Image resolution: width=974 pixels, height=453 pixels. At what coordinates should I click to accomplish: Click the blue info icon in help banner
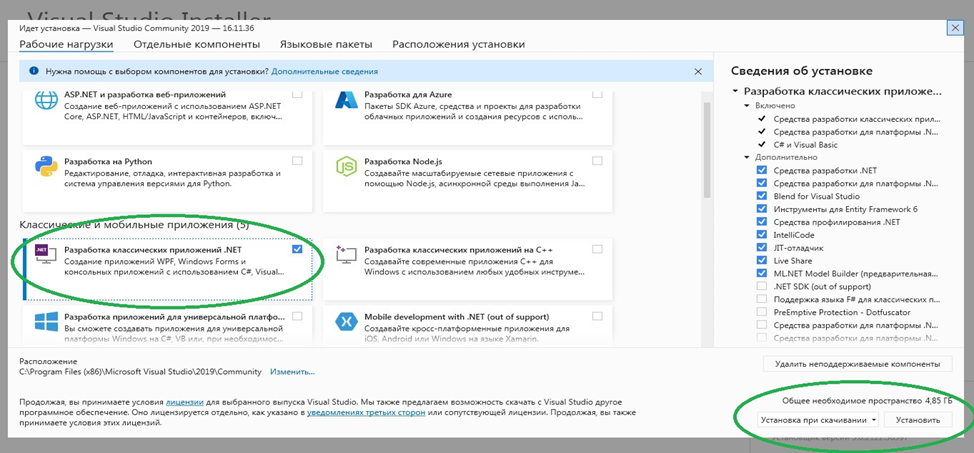pos(32,71)
